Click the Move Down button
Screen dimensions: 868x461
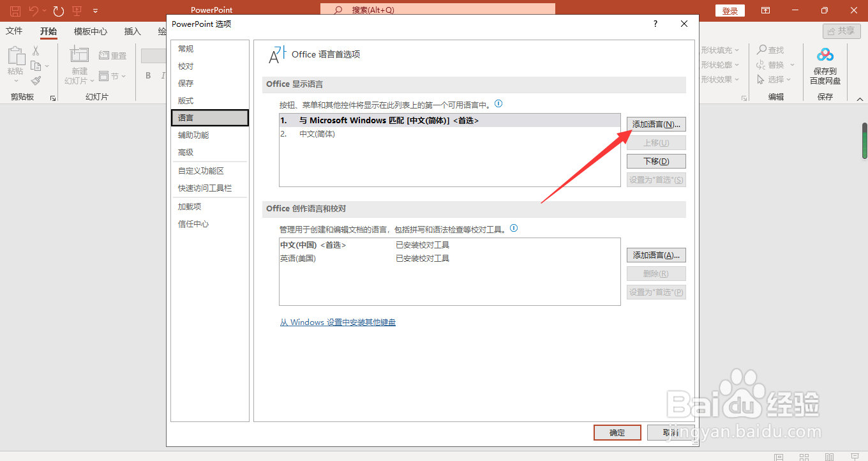coord(656,161)
